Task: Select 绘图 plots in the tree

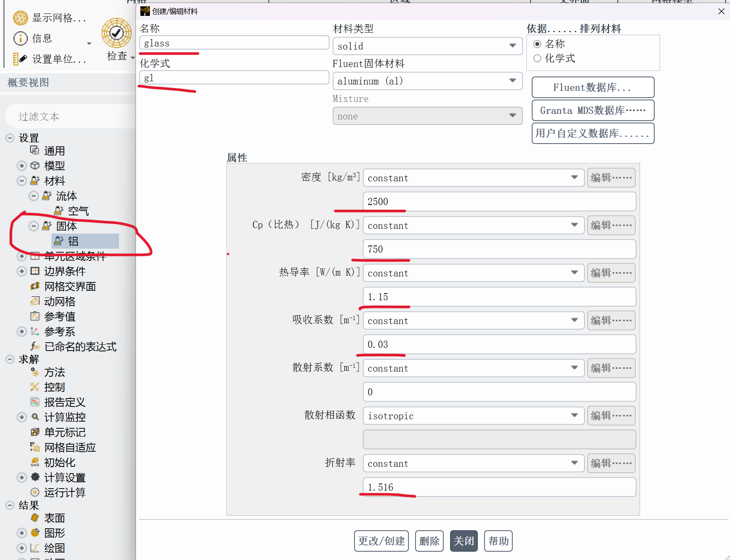Action: click(55, 548)
